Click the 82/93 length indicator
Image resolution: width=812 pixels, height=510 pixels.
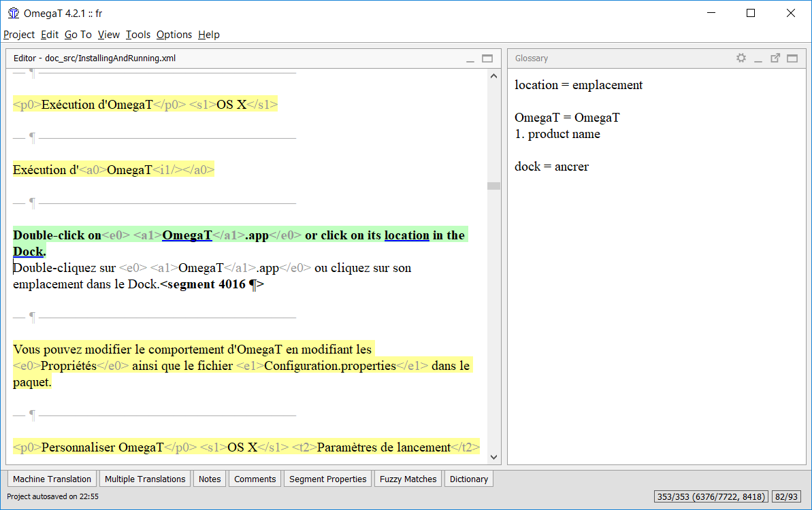786,496
